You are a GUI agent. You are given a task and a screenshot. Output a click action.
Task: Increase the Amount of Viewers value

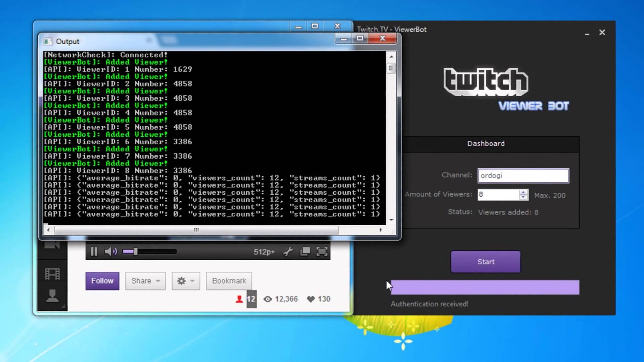[x=523, y=192]
